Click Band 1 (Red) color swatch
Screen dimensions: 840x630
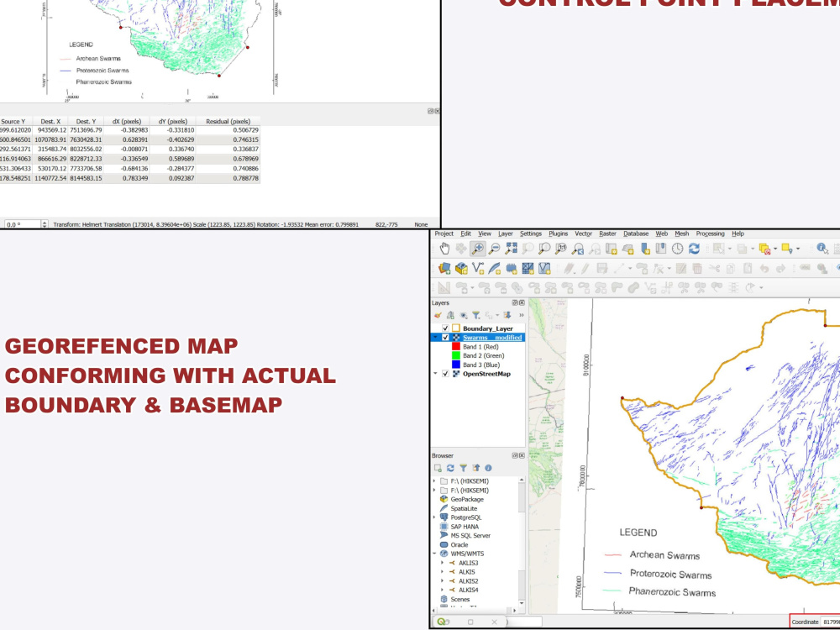456,347
